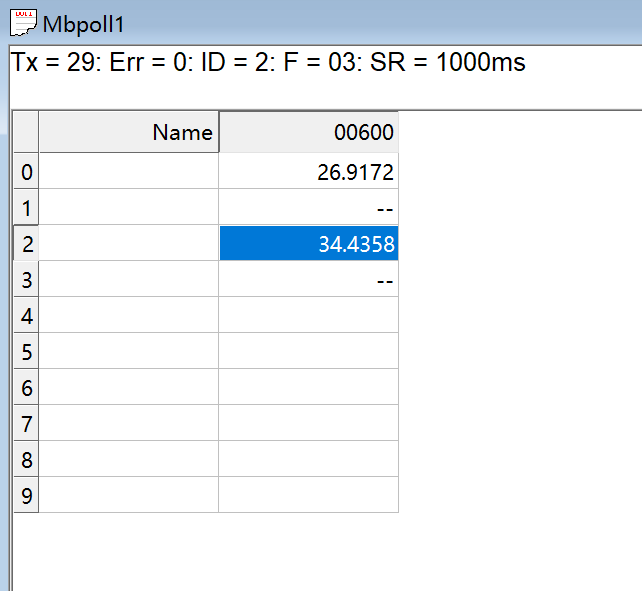Select the Name column header
Viewport: 642px width, 591px height.
coord(128,132)
